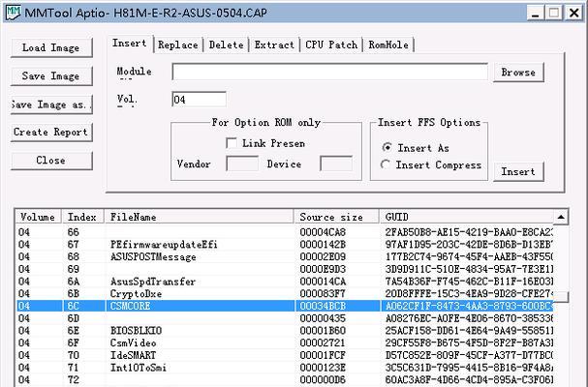Viewport: 588px width, 387px height.
Task: Click the scroll up arrow of module list
Action: coord(561,217)
